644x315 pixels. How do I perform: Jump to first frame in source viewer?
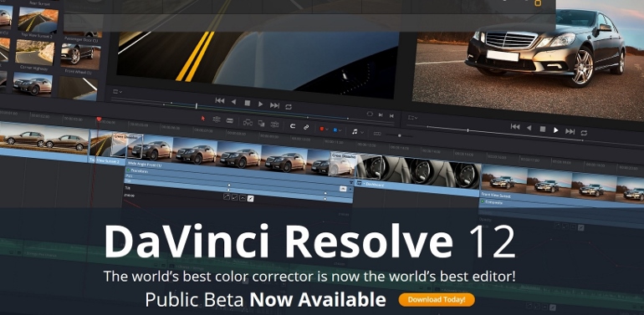tap(220, 100)
